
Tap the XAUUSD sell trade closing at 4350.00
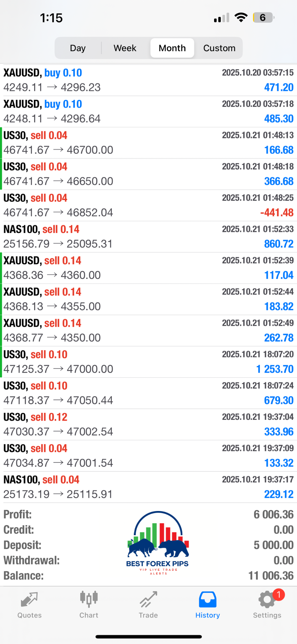[148, 330]
